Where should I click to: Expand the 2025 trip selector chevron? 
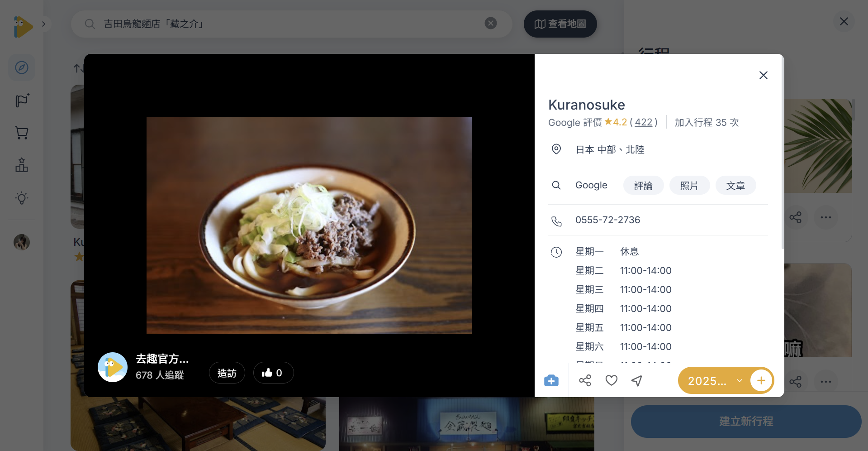[740, 380]
